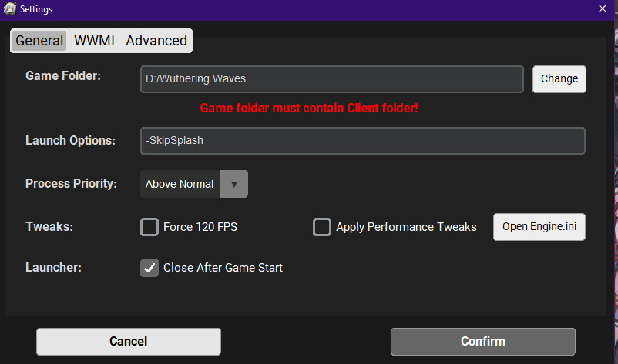Open the Above Normal priority combo box

point(180,184)
